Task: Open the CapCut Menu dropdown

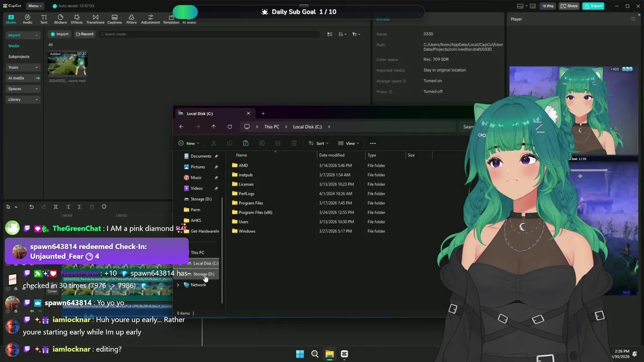Action: 35,6
